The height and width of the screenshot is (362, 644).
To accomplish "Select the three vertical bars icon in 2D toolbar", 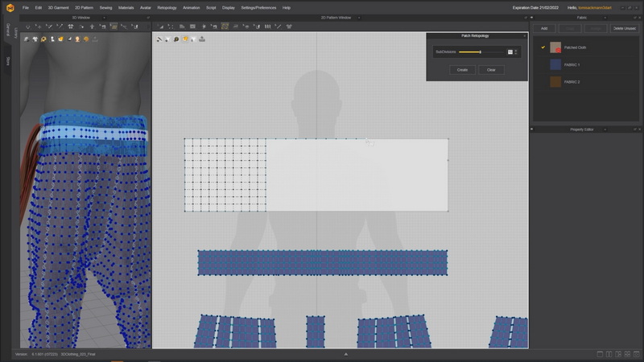I will (268, 27).
